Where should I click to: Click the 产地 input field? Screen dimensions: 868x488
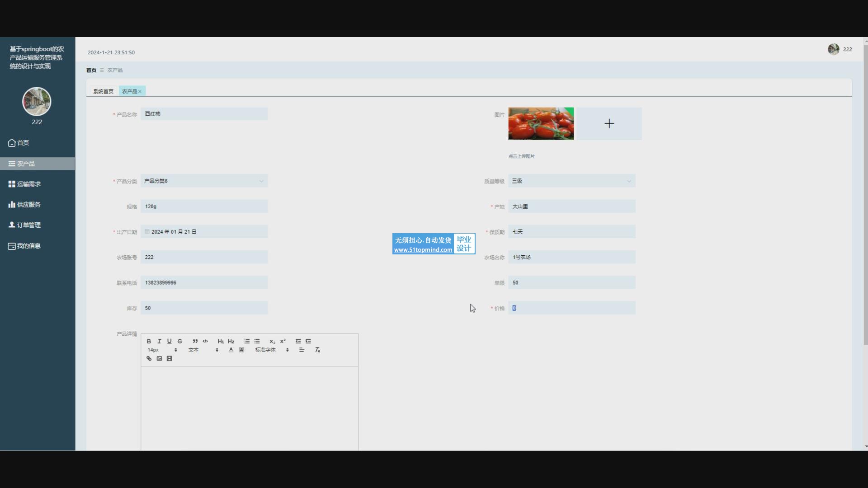point(572,206)
